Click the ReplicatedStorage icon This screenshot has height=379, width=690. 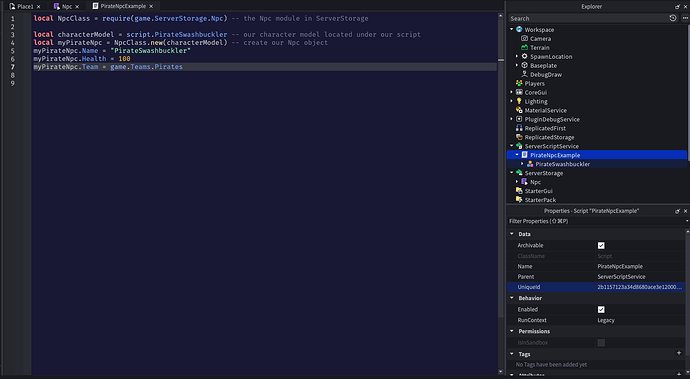(519, 137)
